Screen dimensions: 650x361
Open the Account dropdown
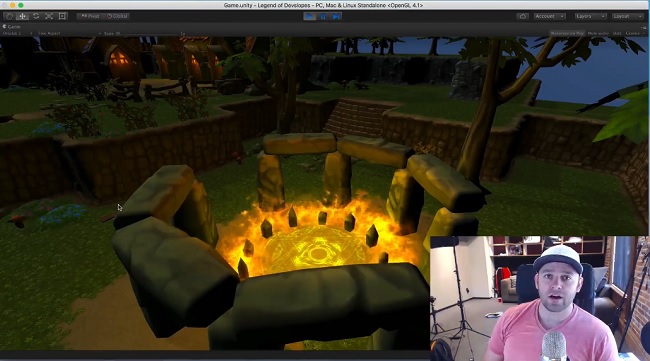click(x=549, y=16)
